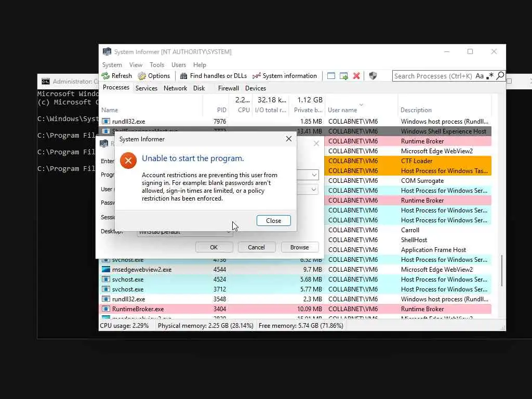Focus the Search Processes field
Viewport: 532px width, 399px height.
tap(433, 76)
